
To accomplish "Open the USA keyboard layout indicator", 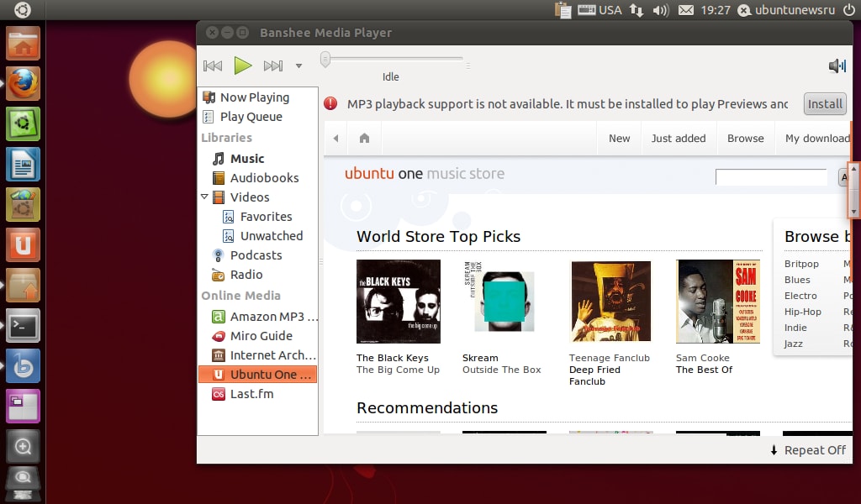I will (600, 10).
